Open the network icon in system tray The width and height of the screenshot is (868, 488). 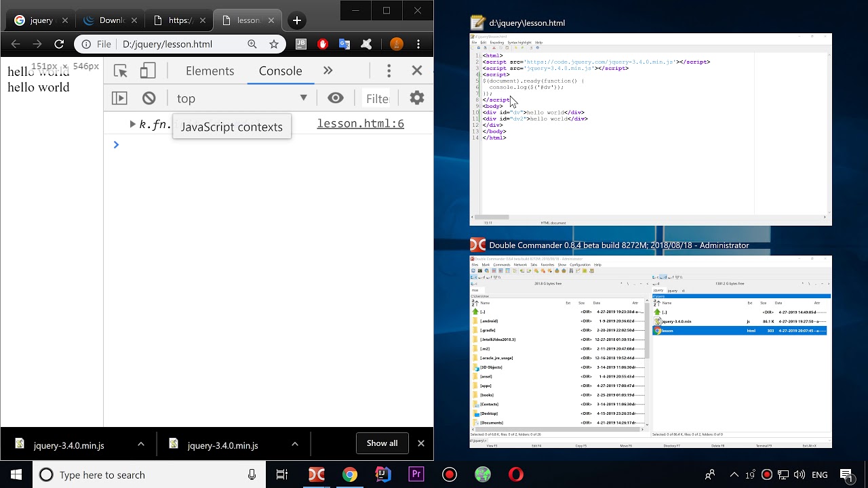(783, 474)
